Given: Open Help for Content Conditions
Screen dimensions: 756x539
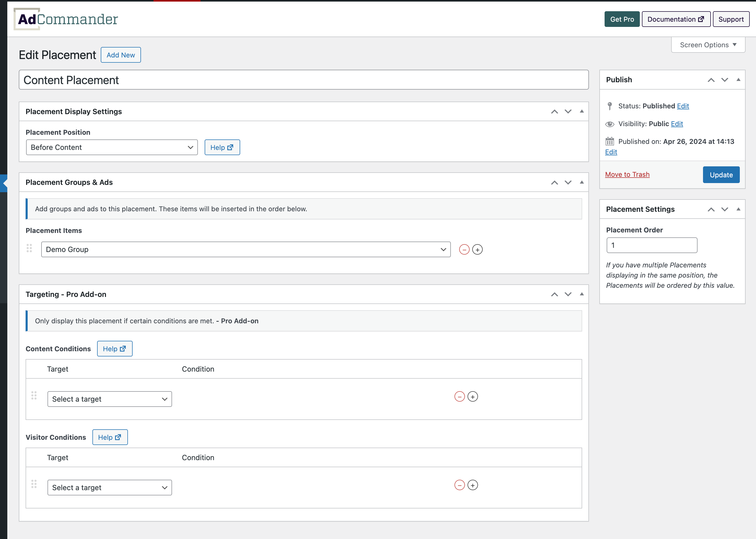Looking at the screenshot, I should pos(114,349).
